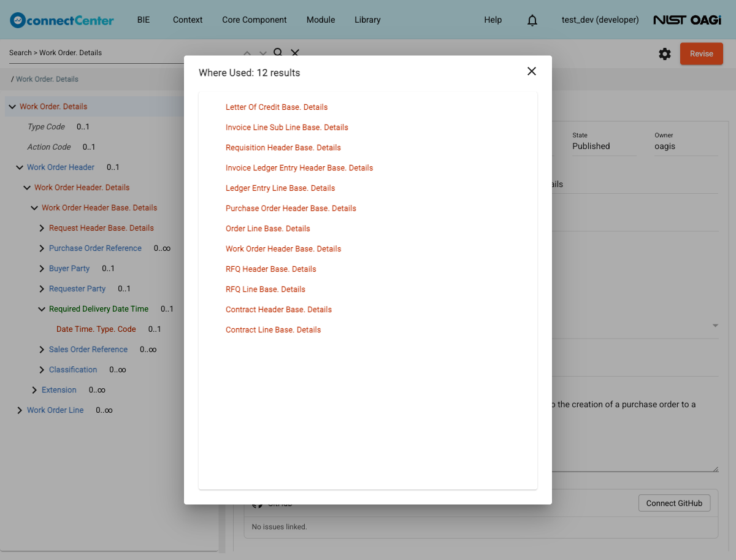736x560 pixels.
Task: Clear the search with X icon
Action: coord(295,53)
